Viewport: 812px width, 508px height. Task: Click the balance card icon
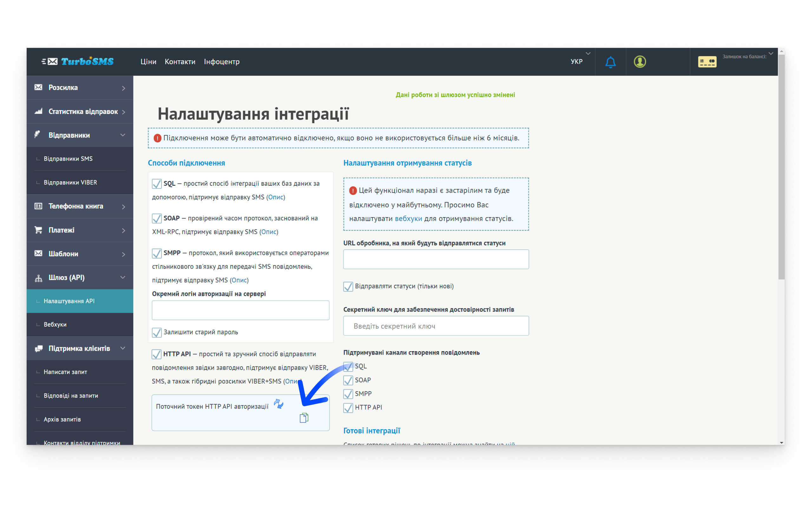coord(707,62)
